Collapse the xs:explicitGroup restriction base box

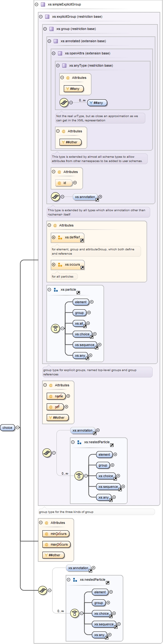41,17
